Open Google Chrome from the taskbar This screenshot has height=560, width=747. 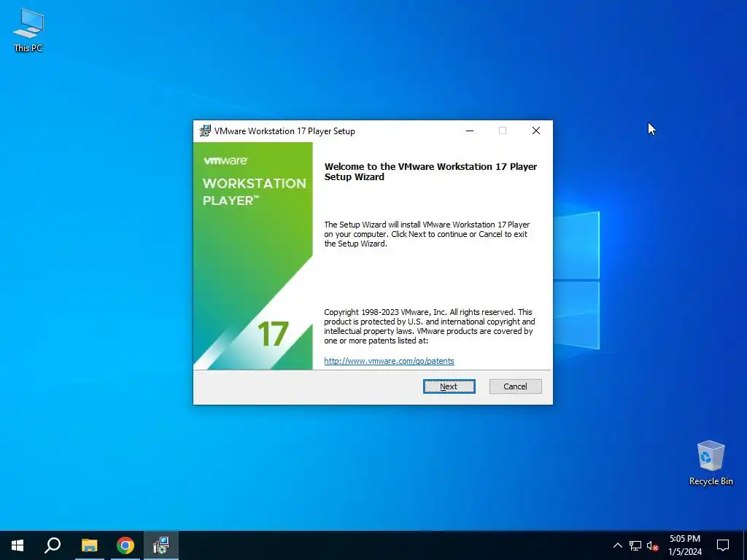point(125,545)
